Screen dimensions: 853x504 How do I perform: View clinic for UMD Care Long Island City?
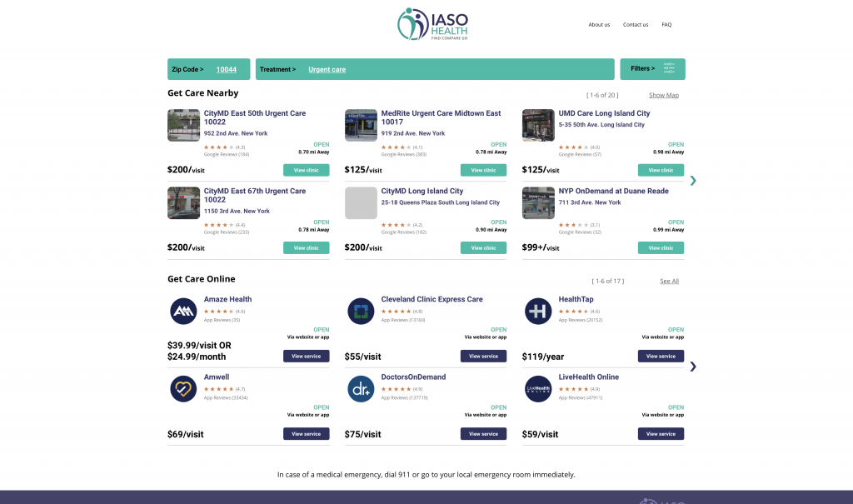click(x=661, y=170)
